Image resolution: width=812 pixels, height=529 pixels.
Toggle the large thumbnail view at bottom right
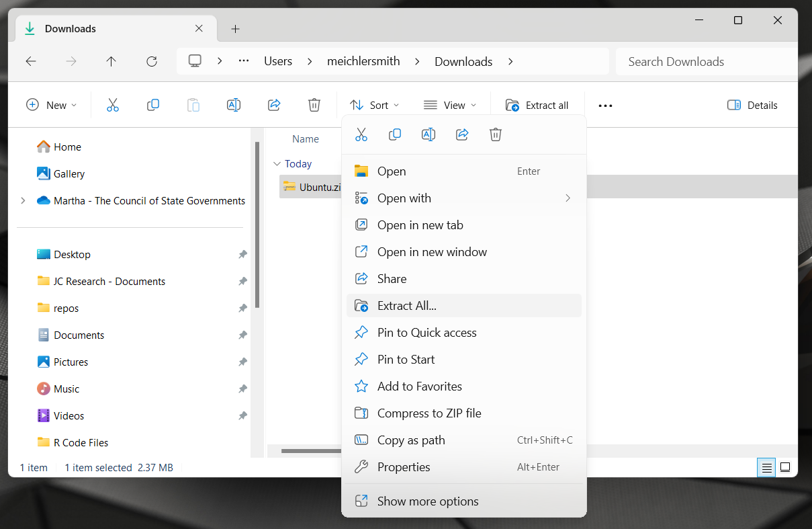point(784,467)
